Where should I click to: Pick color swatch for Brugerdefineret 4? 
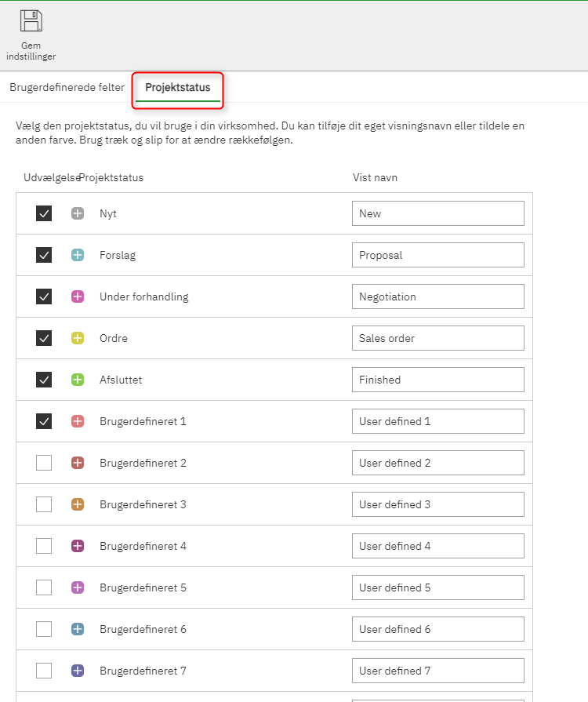78,546
